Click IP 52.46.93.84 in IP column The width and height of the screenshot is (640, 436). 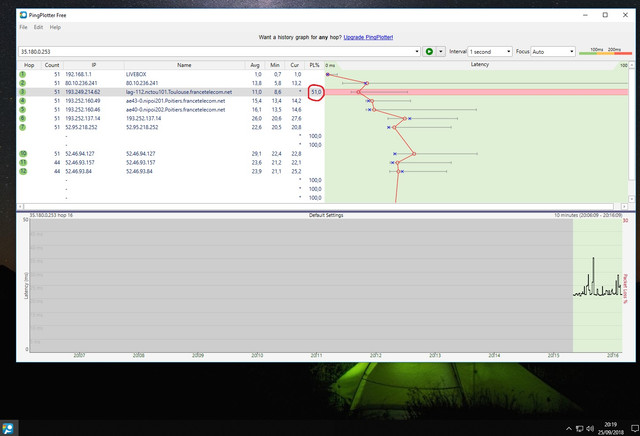[x=78, y=171]
